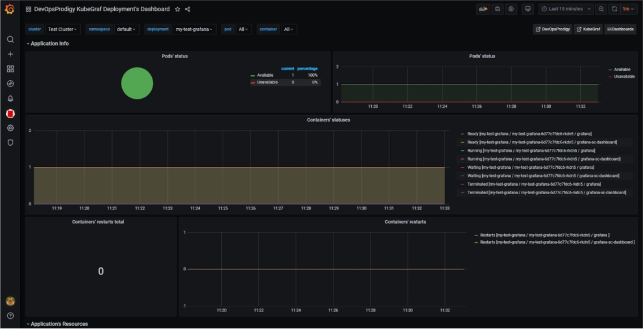Open the DevOpsProdigy external link
Viewport: 644px width, 331px height.
(553, 29)
